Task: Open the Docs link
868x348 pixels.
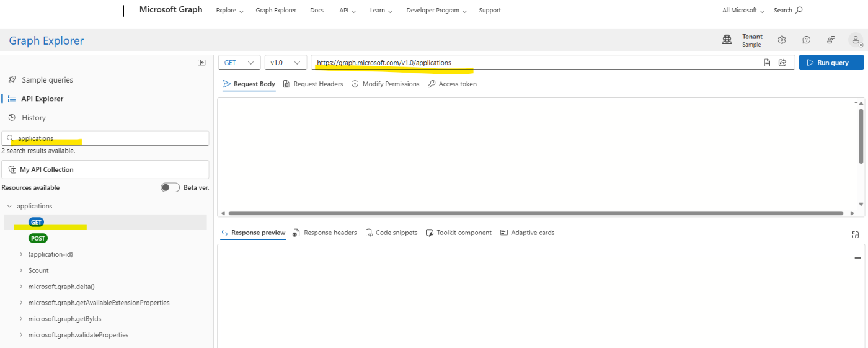Action: point(317,11)
